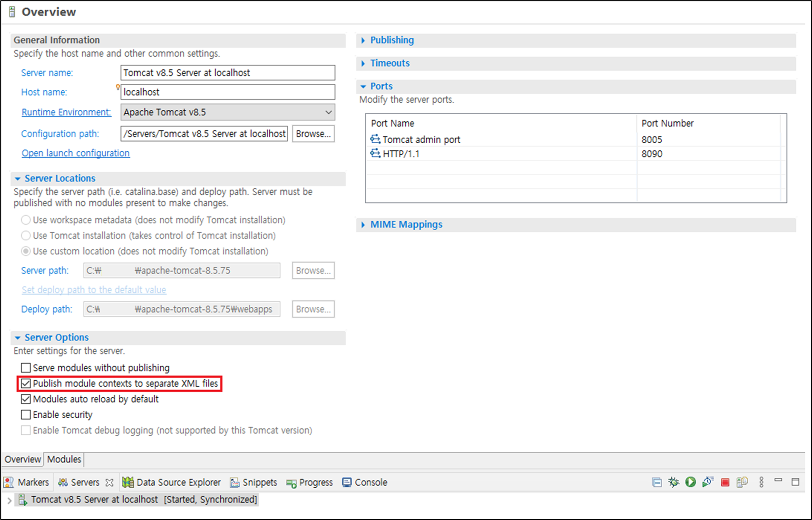Open the Console view tab

[x=365, y=482]
